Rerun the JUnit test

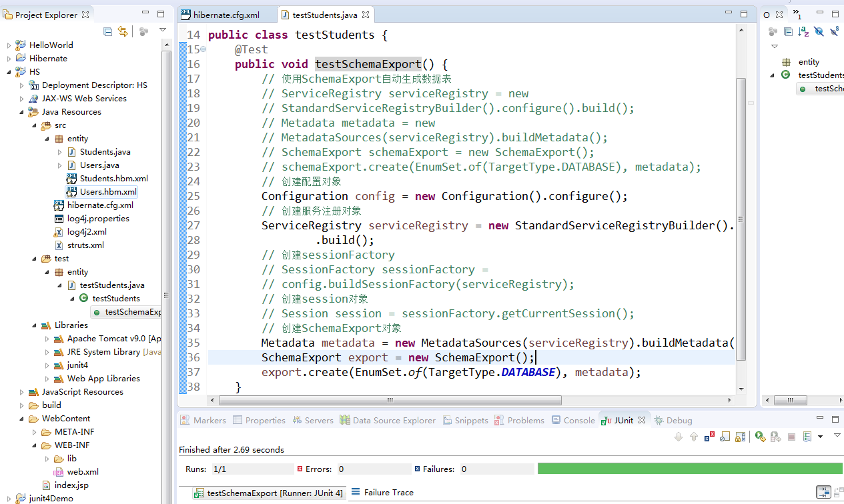(760, 437)
